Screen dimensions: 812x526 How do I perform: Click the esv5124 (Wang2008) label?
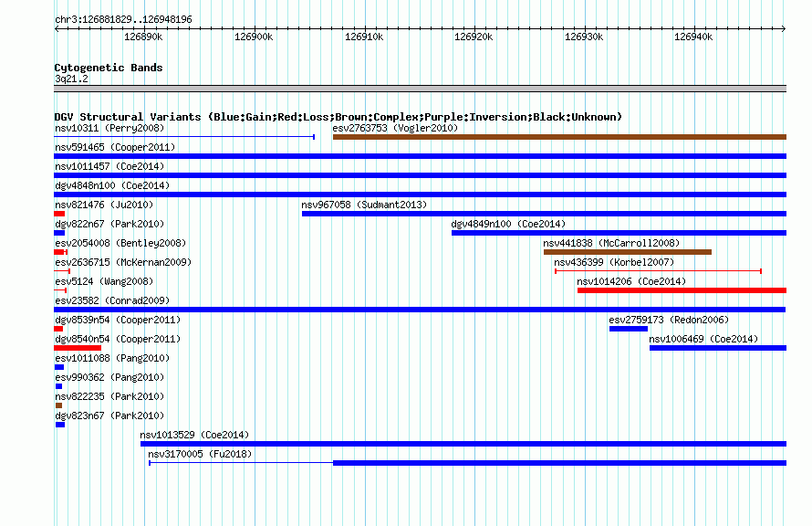click(104, 281)
